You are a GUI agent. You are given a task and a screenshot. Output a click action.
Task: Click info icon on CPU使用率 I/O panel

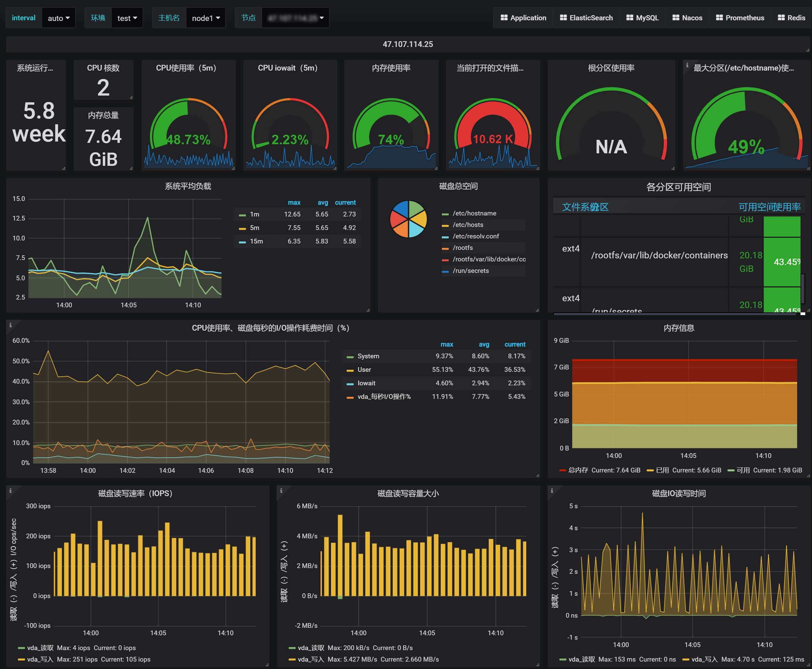[10, 325]
